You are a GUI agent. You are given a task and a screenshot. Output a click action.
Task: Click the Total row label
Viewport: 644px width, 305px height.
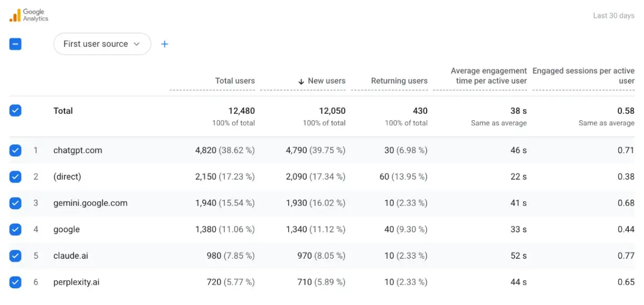click(x=63, y=111)
